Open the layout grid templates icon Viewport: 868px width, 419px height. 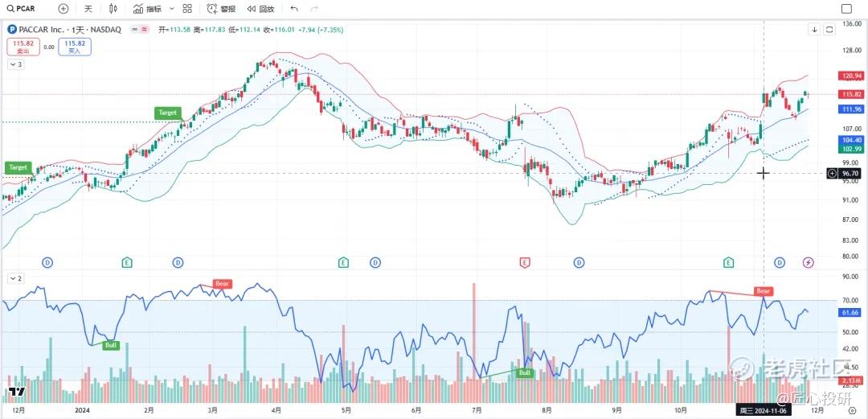(187, 8)
